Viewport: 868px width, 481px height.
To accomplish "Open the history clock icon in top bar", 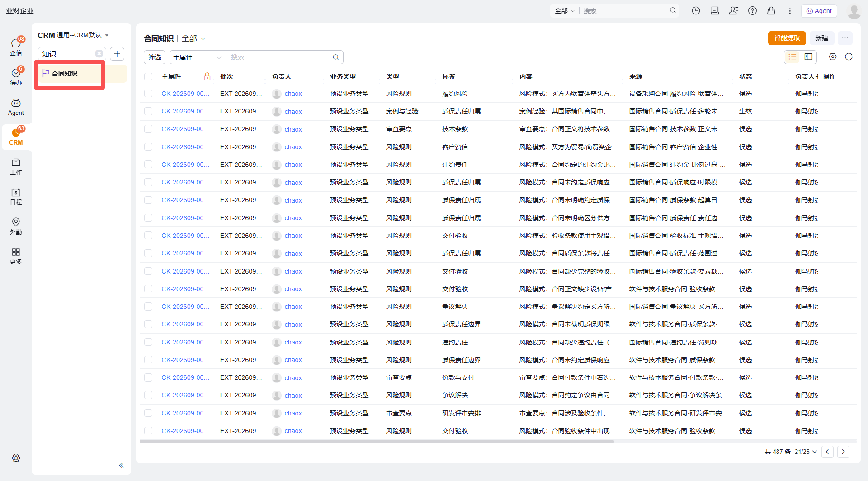I will click(x=696, y=11).
